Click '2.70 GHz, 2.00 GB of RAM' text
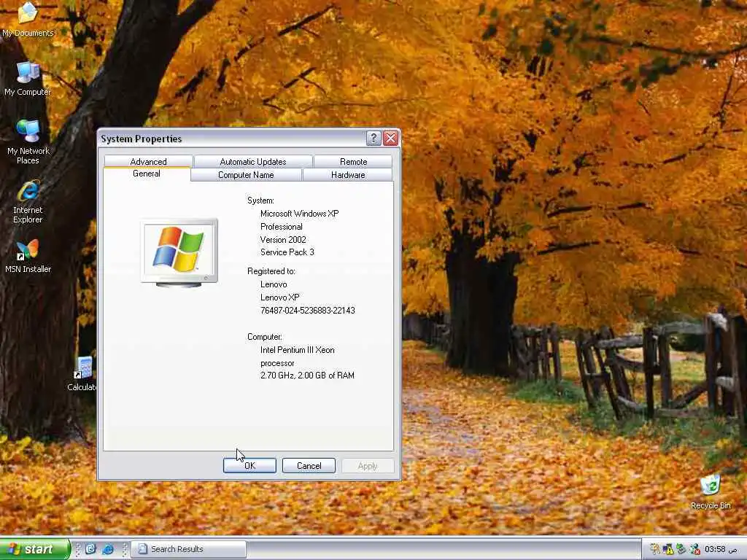The height and width of the screenshot is (560, 747). (x=307, y=376)
